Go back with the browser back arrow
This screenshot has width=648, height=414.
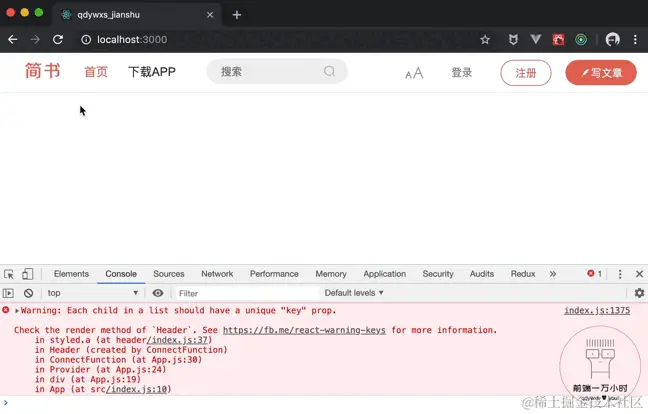click(13, 39)
